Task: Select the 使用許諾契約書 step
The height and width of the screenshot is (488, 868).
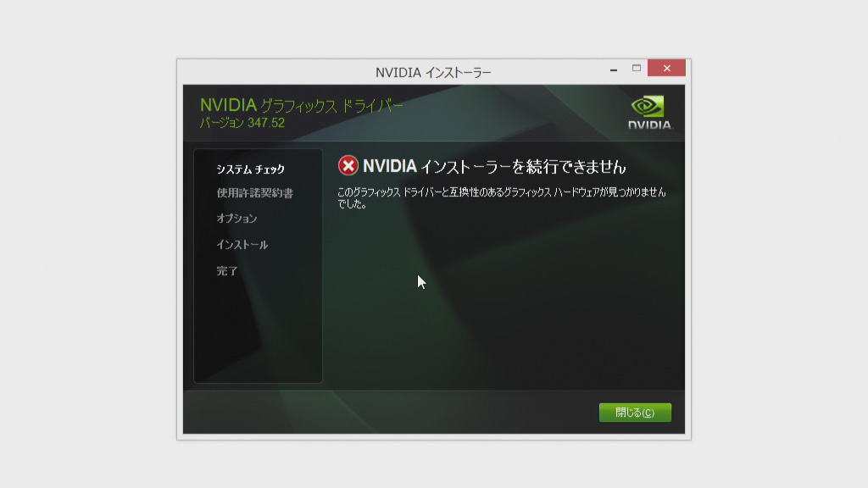Action: click(x=254, y=193)
